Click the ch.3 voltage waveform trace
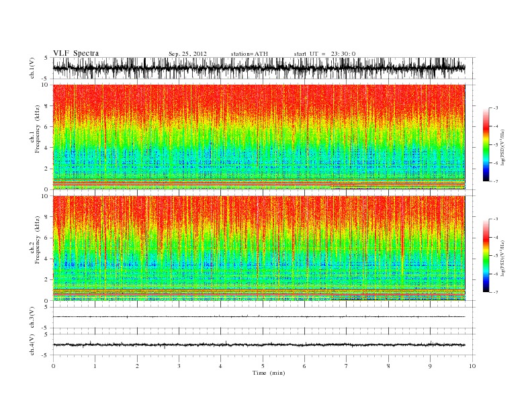The height and width of the screenshot is (411, 532). pyautogui.click(x=259, y=317)
